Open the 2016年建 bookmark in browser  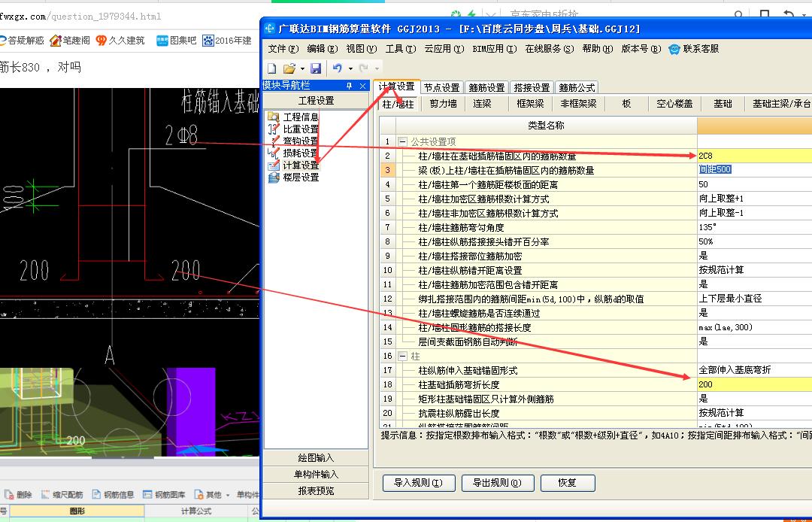(227, 41)
